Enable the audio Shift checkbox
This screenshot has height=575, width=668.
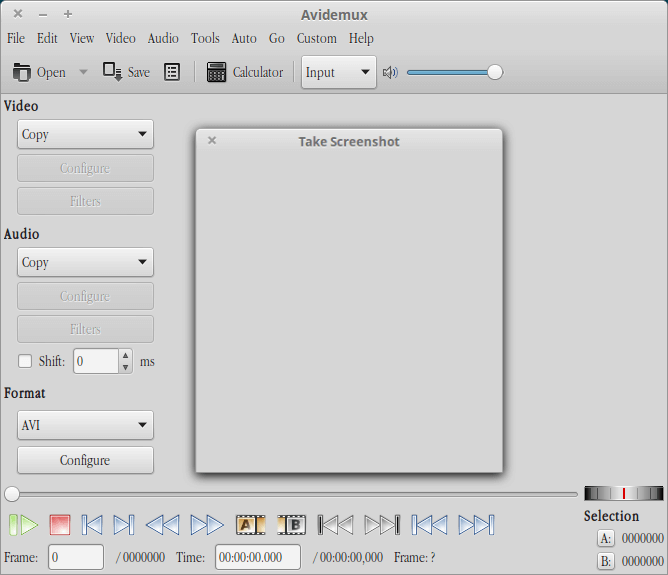tap(25, 361)
